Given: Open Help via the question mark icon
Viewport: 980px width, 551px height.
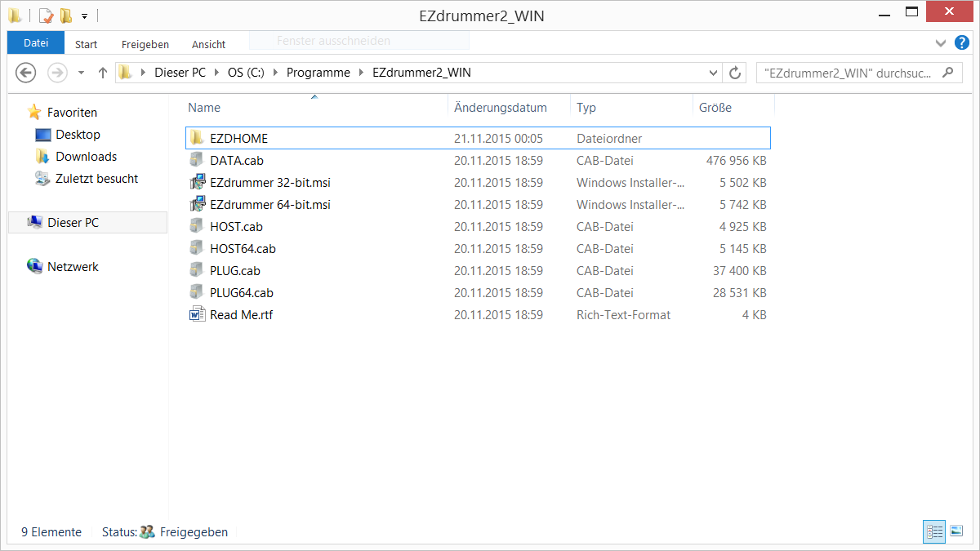Looking at the screenshot, I should coord(962,42).
